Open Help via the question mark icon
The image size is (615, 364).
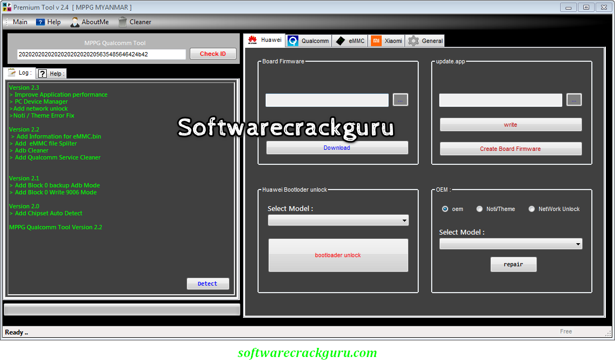tap(48, 22)
